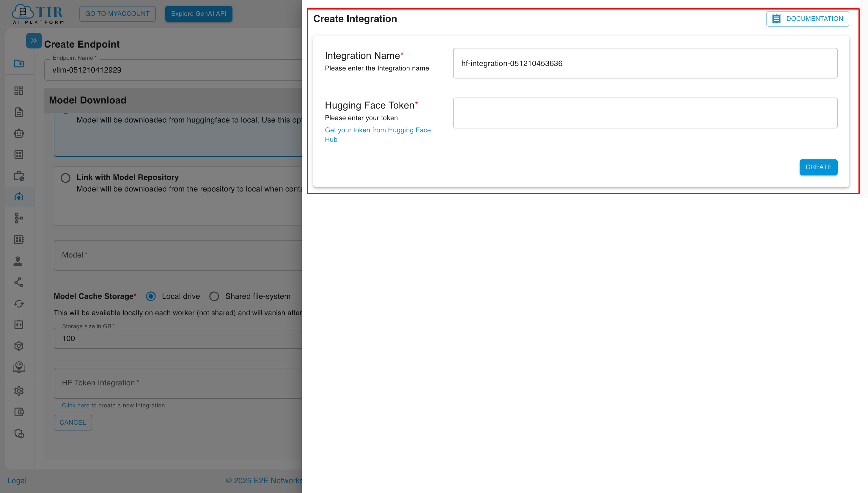
Task: Open the connected nodes graph sidebar icon
Action: pyautogui.click(x=19, y=282)
